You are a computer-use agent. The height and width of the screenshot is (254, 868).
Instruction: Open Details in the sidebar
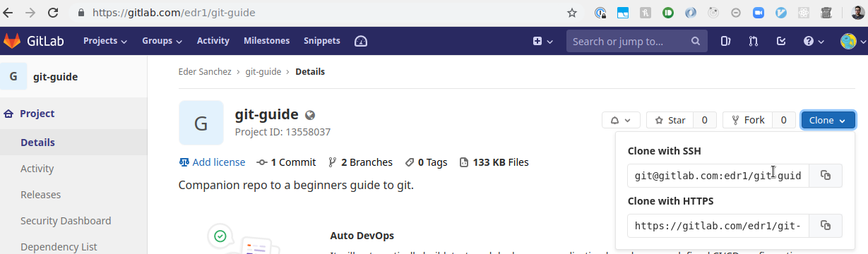(x=73, y=143)
